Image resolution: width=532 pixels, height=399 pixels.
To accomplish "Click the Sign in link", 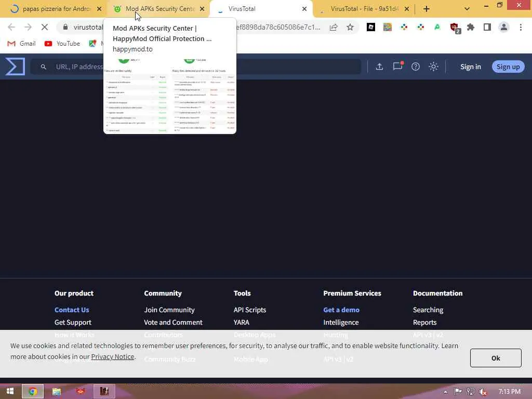I will pyautogui.click(x=470, y=66).
